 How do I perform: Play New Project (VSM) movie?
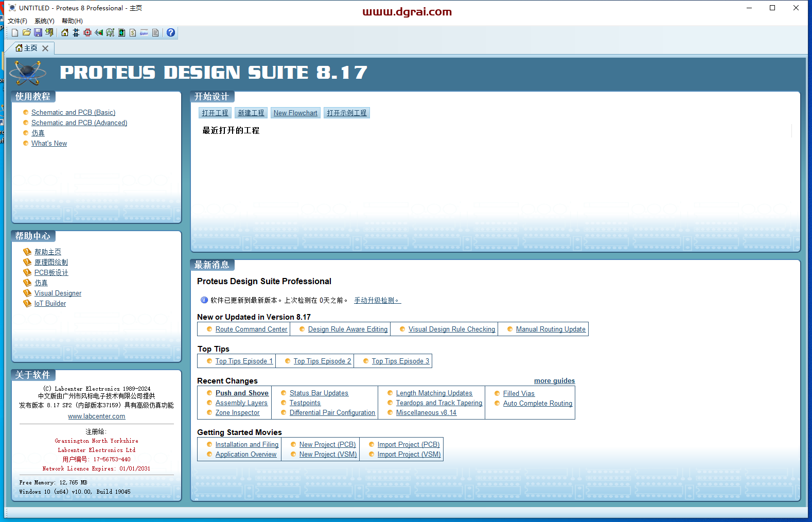pos(328,455)
